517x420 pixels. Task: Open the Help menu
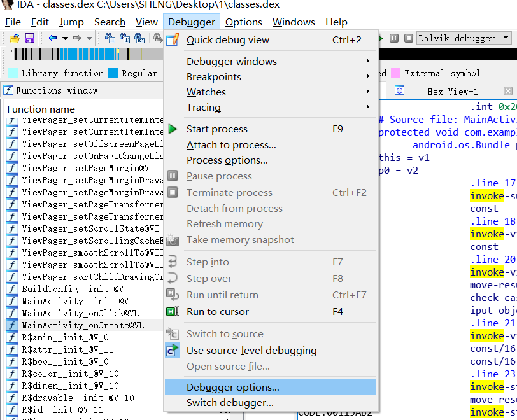tap(336, 22)
